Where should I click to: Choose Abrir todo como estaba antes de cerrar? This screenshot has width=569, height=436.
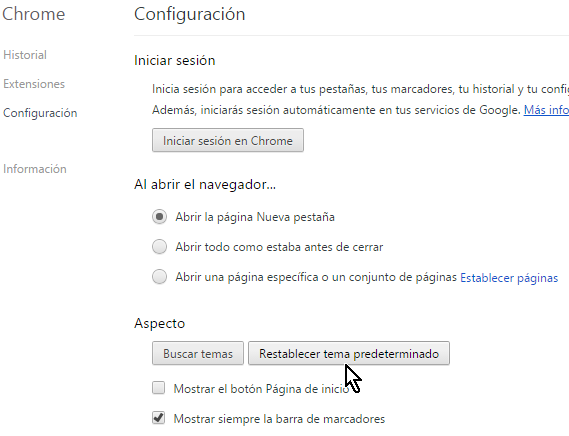coord(159,247)
